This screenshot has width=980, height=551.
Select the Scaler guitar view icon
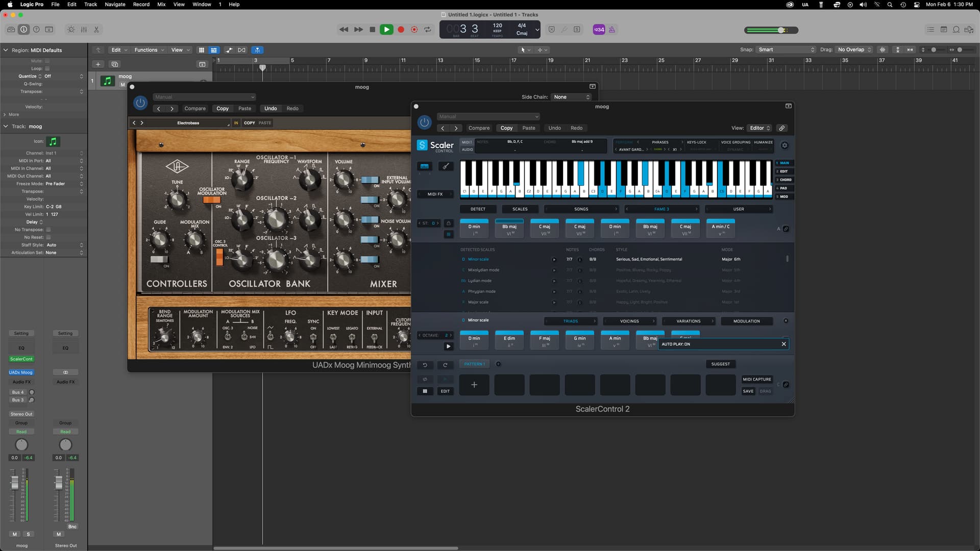pyautogui.click(x=446, y=166)
